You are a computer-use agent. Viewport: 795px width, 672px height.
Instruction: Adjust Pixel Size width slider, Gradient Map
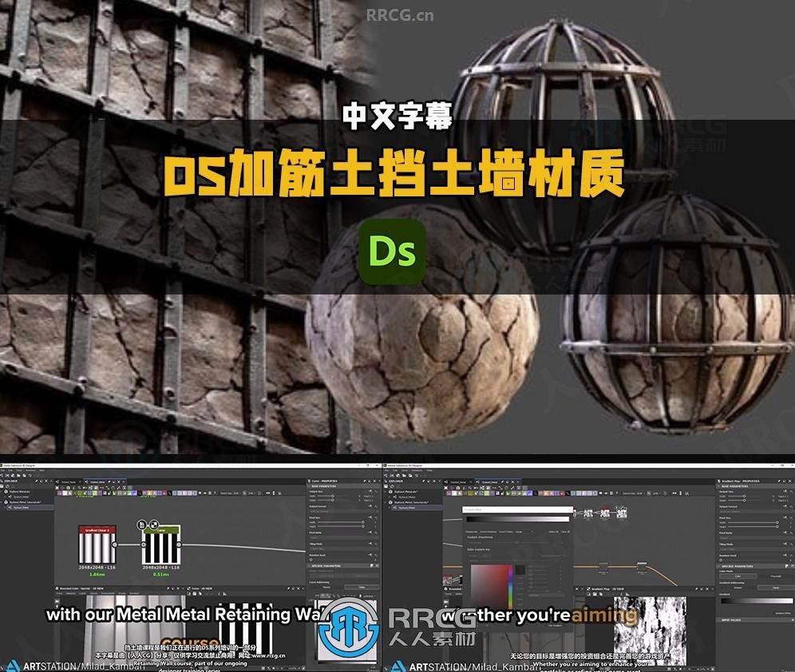click(753, 523)
